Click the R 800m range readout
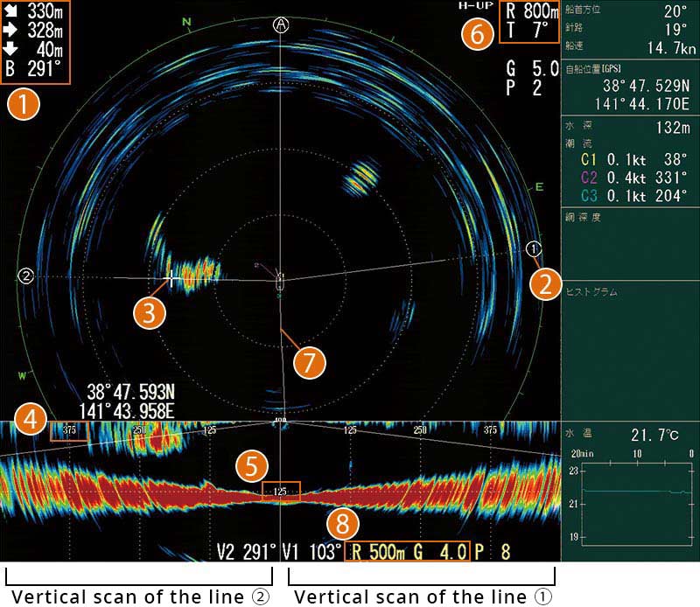 (531, 13)
